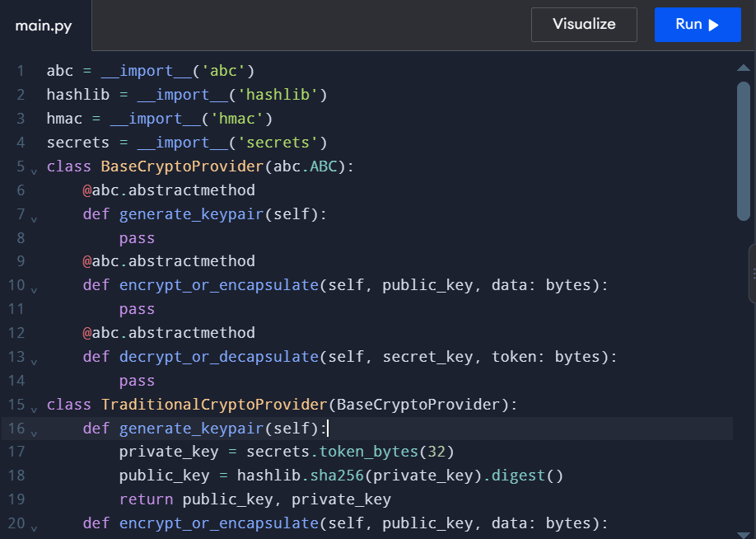Click decrypt_or_decapsulate method name on line 13
Screen dimensions: 756x539
coord(219,357)
